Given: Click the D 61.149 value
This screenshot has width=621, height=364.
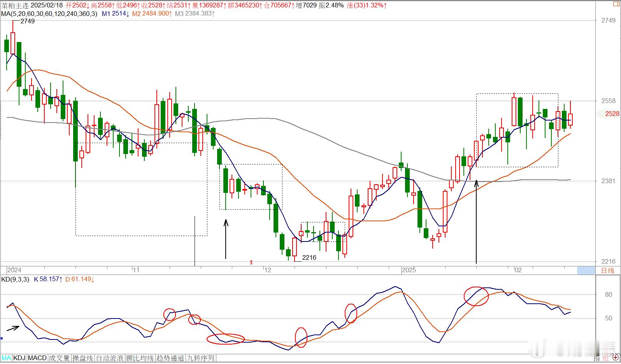Looking at the screenshot, I should coord(79,279).
